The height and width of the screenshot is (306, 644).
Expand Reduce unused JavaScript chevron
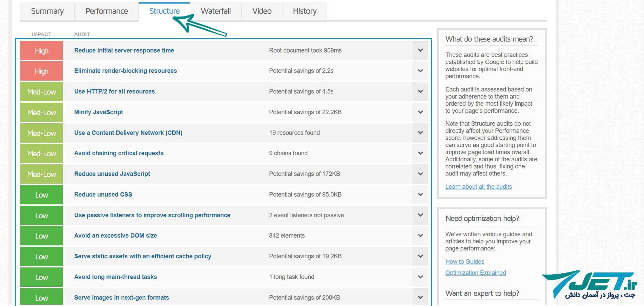420,174
